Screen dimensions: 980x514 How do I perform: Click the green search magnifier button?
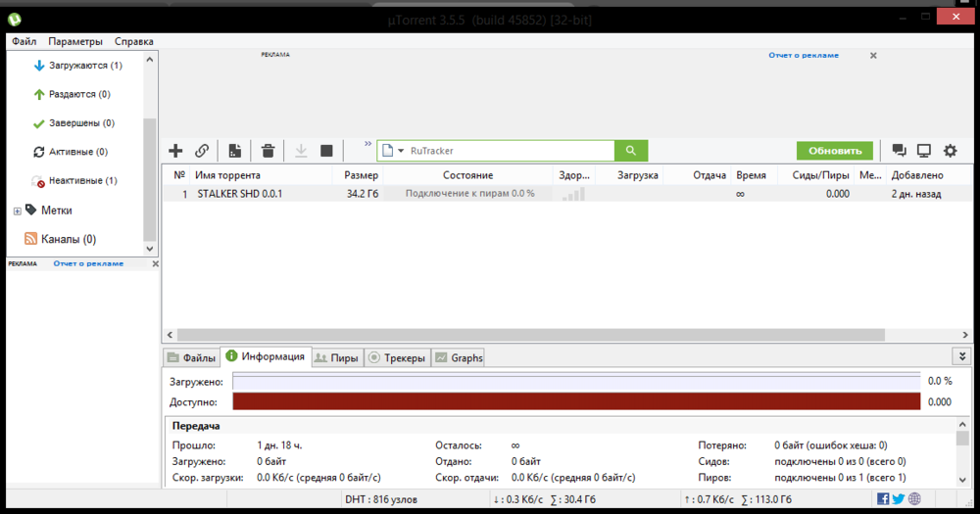coord(630,151)
